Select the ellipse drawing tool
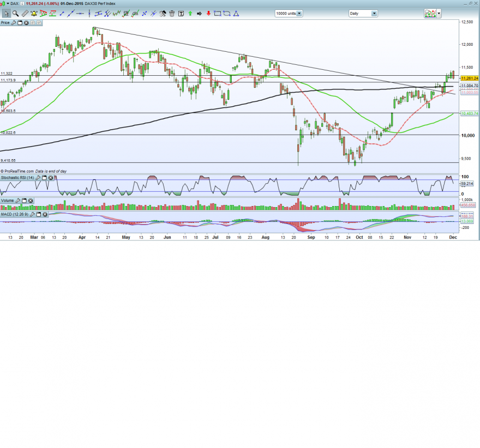The width and height of the screenshot is (480, 448). pos(227,14)
